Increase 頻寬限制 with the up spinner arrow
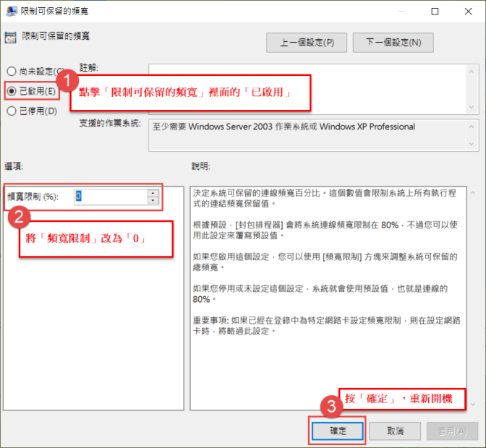The width and height of the screenshot is (486, 448). pos(153,192)
